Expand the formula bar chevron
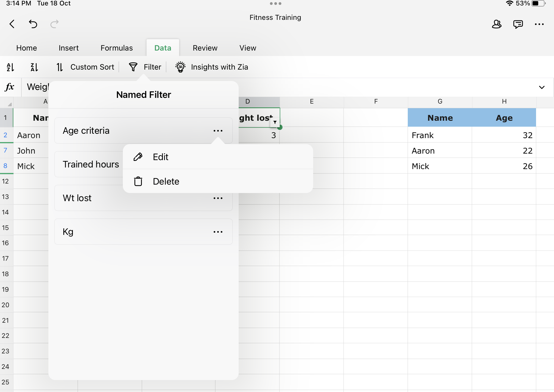This screenshot has width=554, height=392. [x=541, y=87]
